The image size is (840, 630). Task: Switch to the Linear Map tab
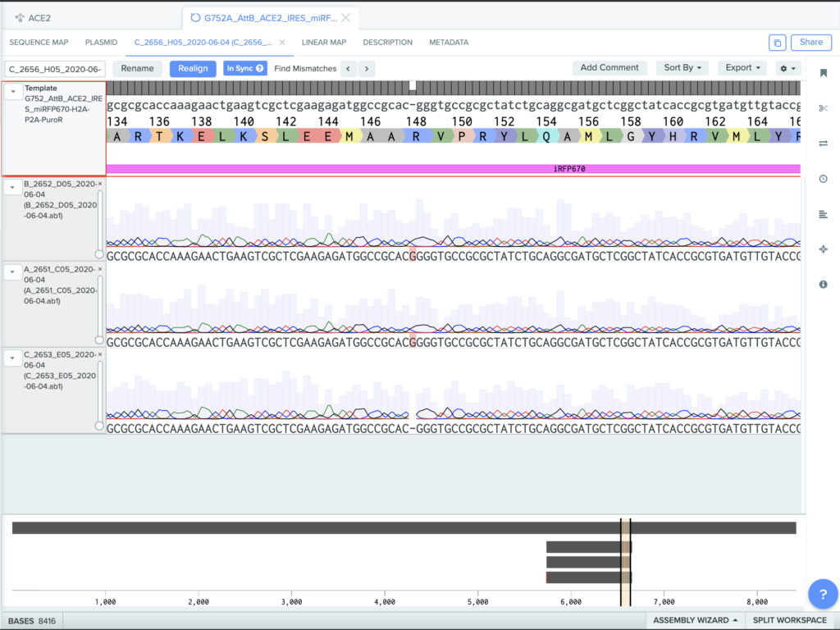324,43
